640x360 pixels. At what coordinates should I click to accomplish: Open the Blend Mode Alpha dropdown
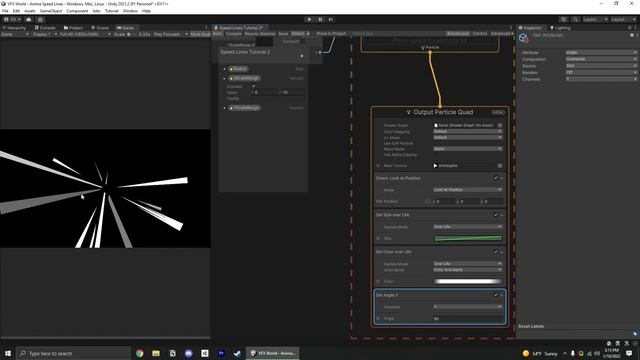pos(468,149)
